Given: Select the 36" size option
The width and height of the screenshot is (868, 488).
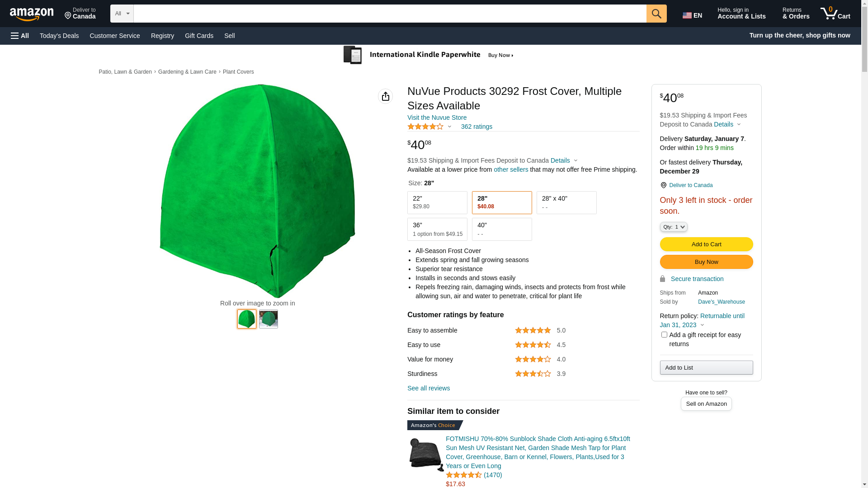Looking at the screenshot, I should pyautogui.click(x=437, y=230).
